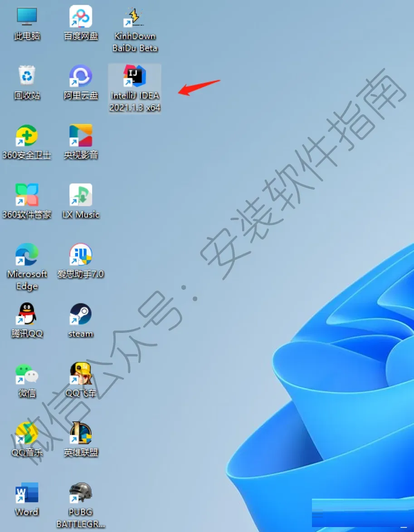
Task: Click the 360安全卫士 shortcut icon
Action: coord(27,135)
